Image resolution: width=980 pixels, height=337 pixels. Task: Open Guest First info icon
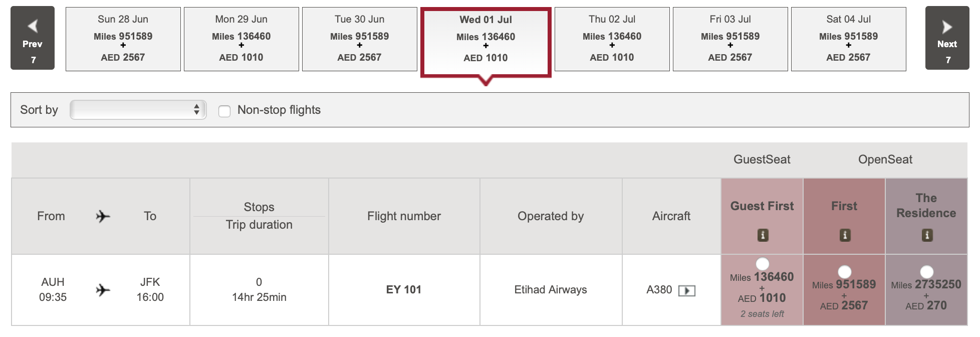point(762,235)
